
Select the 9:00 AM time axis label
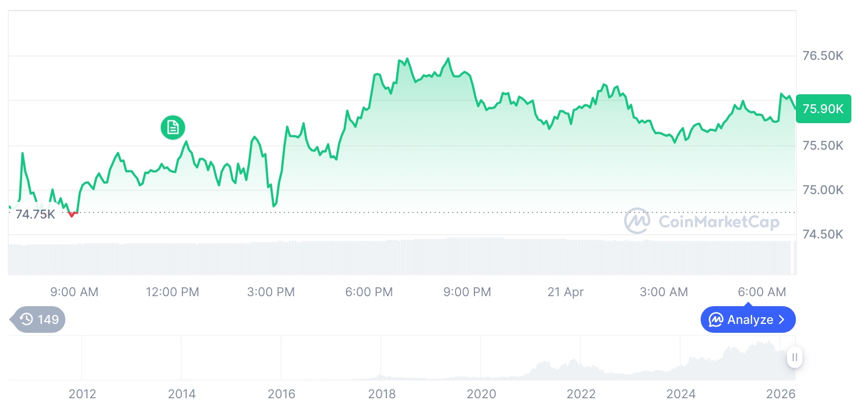pyautogui.click(x=74, y=292)
